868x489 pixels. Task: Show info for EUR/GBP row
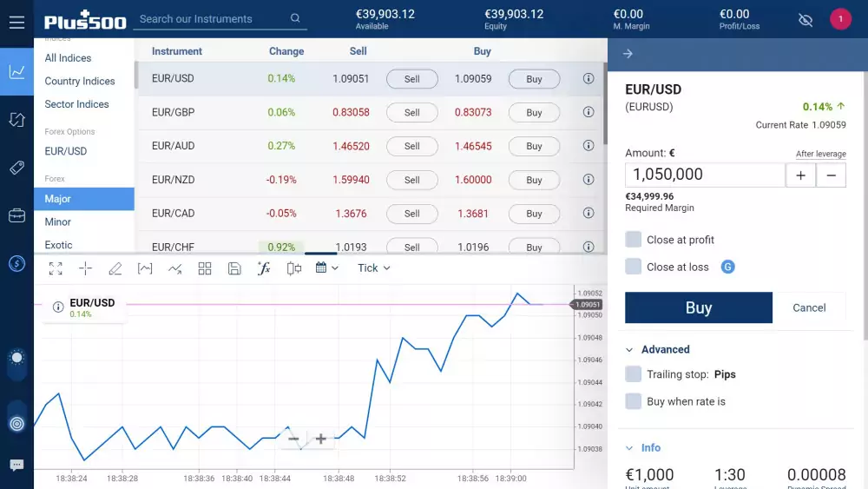click(x=589, y=112)
